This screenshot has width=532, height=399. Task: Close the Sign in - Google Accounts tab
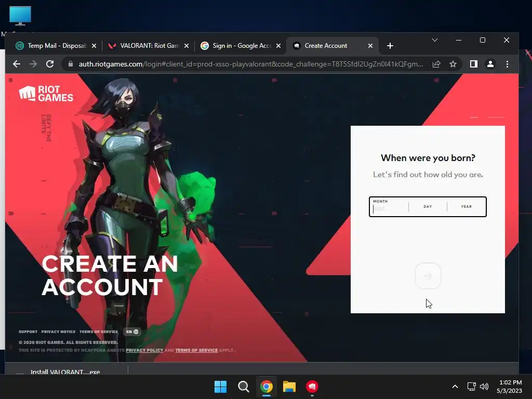tap(278, 46)
